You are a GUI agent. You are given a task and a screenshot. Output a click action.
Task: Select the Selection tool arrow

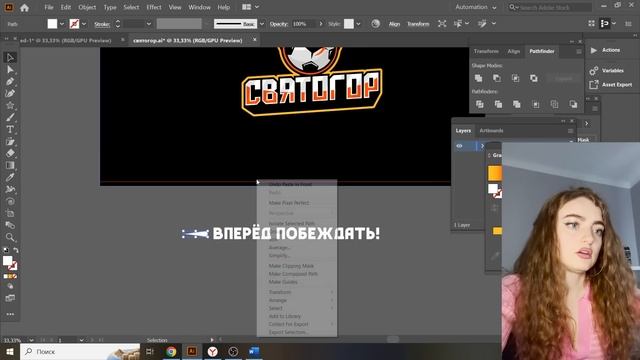coord(10,58)
